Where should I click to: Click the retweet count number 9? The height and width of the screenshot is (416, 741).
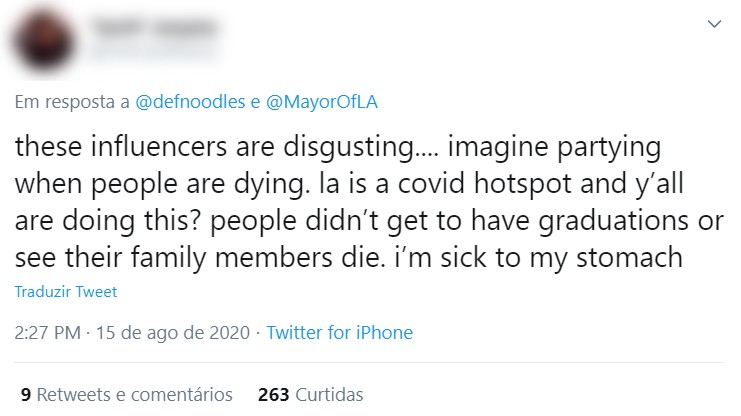click(x=26, y=394)
